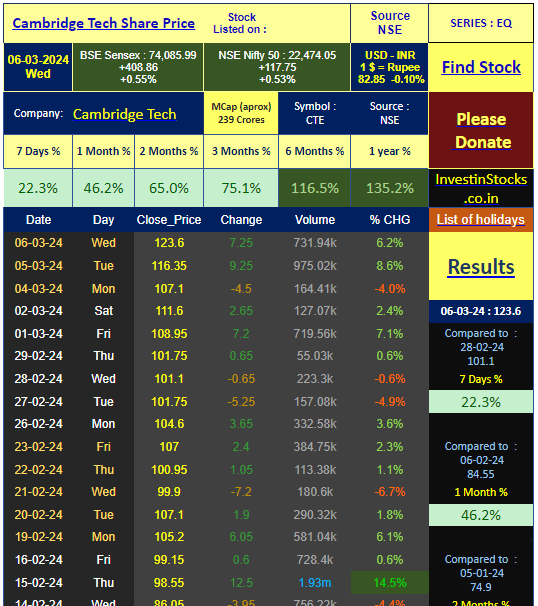Screen dimensions: 538x606
Task: Click close price 116.35
Action: click(x=169, y=266)
